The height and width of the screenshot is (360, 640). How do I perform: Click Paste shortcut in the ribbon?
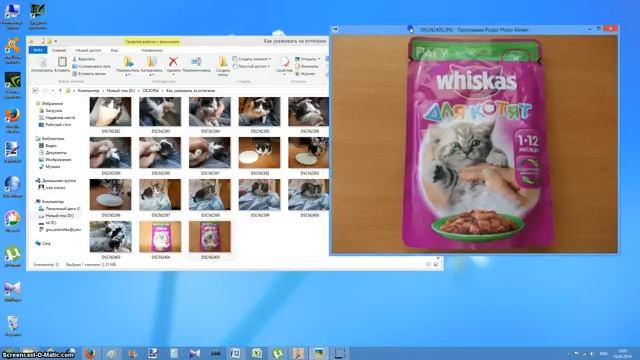pyautogui.click(x=89, y=73)
